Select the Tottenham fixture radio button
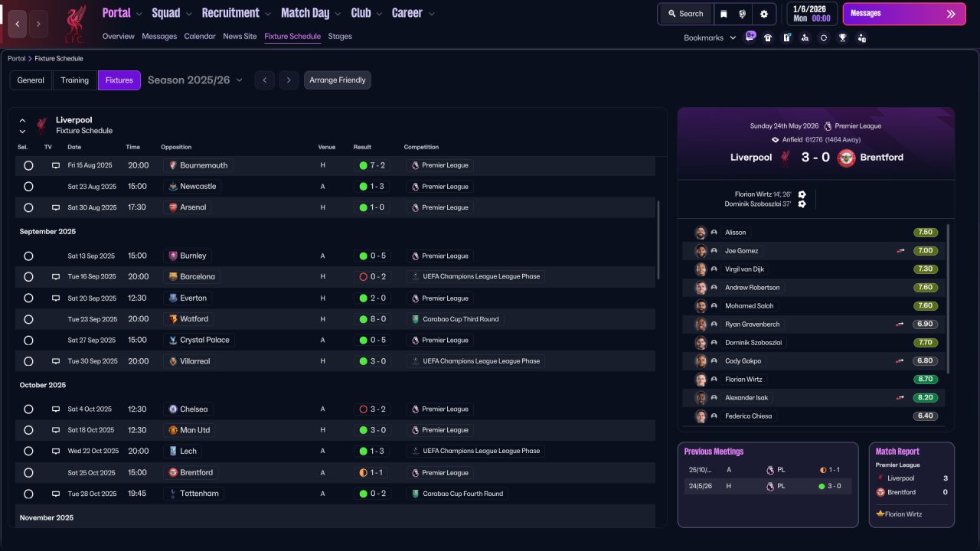The width and height of the screenshot is (980, 551). (28, 494)
